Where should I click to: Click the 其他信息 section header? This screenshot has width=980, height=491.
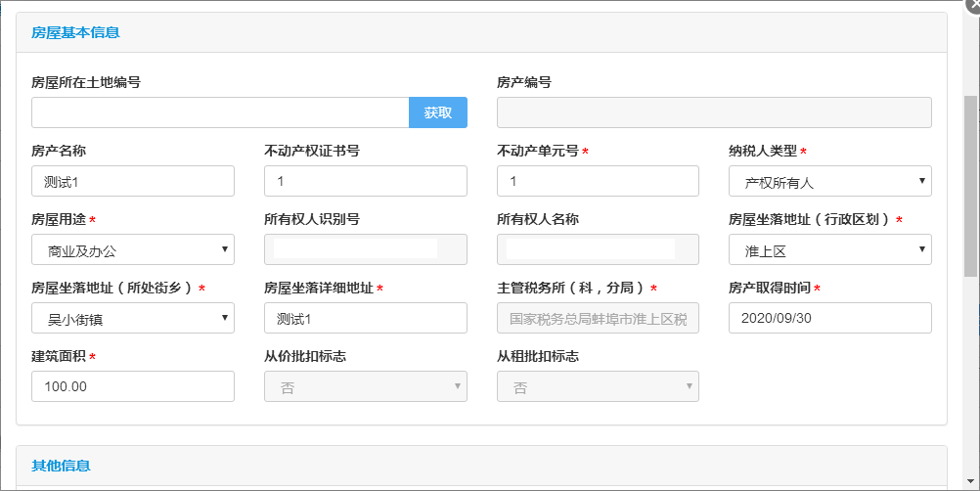(62, 466)
